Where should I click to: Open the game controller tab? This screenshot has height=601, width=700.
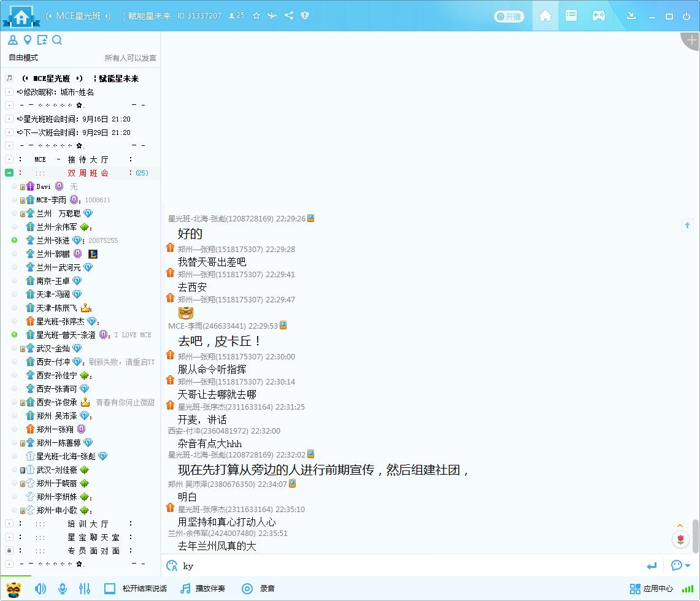click(x=598, y=16)
